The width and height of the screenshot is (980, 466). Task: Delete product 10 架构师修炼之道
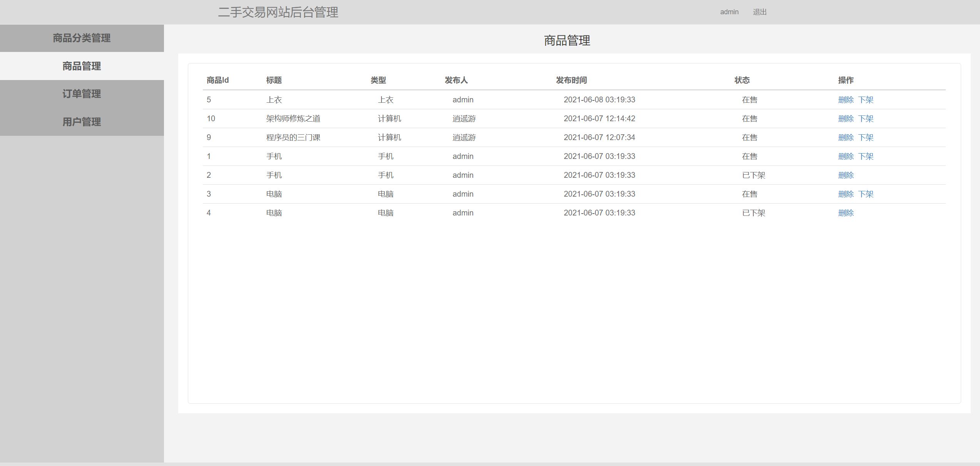pyautogui.click(x=846, y=119)
